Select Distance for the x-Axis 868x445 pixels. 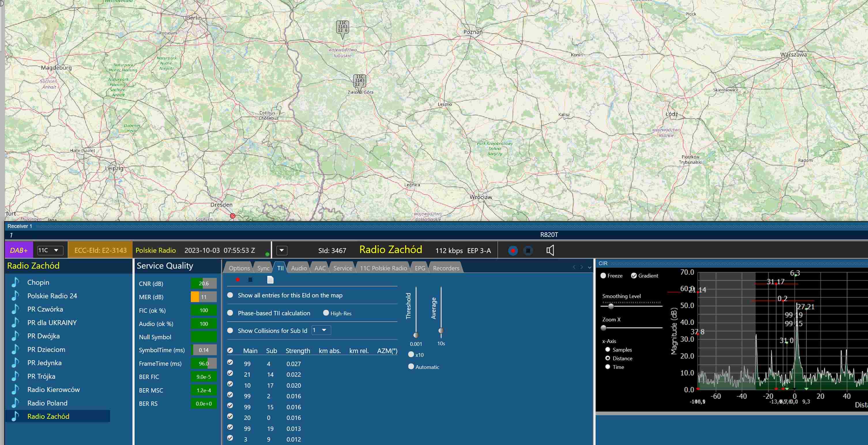[x=607, y=358]
